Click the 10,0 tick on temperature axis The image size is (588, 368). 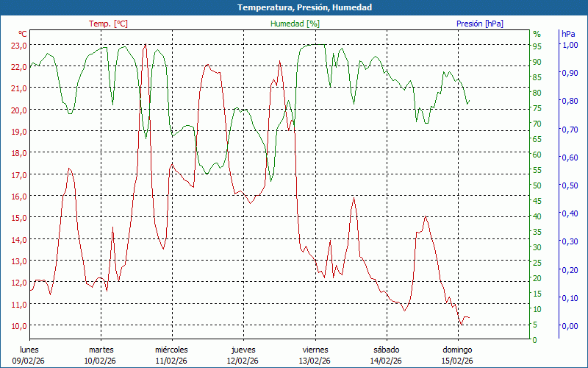pos(18,326)
